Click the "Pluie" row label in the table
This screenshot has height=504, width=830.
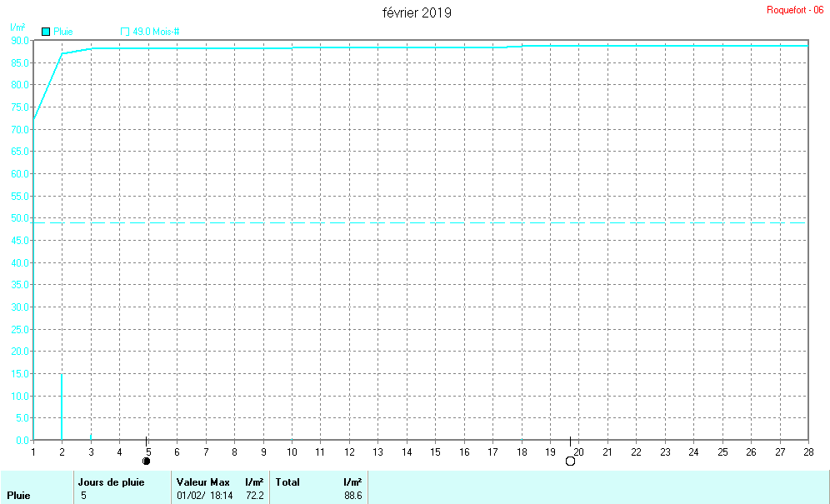point(18,496)
